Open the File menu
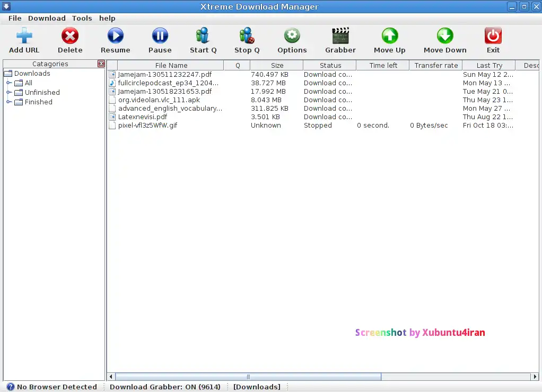542x392 pixels. tap(15, 19)
